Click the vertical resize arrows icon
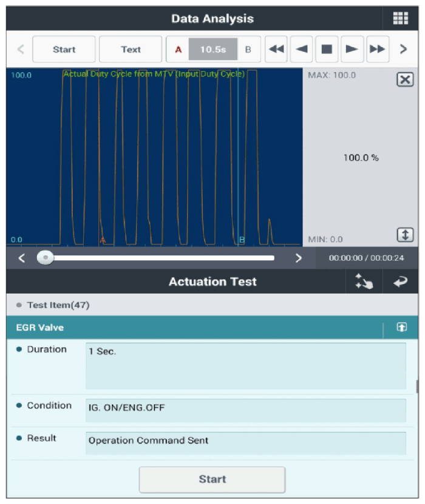Screen dimensions: 425x504 coord(404,235)
